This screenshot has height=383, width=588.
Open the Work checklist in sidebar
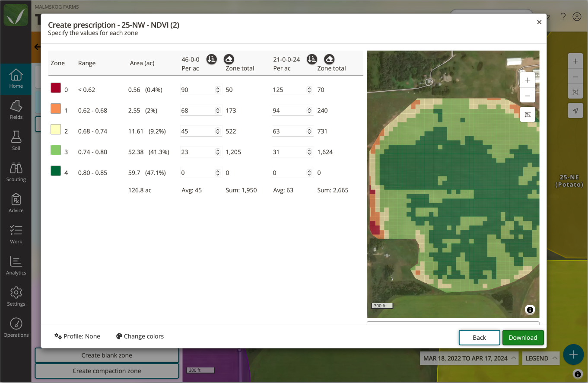pyautogui.click(x=16, y=235)
